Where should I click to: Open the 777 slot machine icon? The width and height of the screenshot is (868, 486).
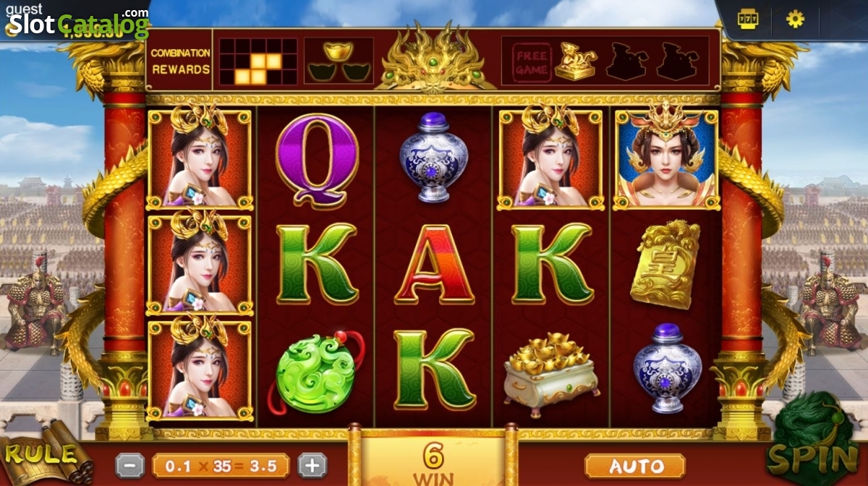pyautogui.click(x=748, y=19)
